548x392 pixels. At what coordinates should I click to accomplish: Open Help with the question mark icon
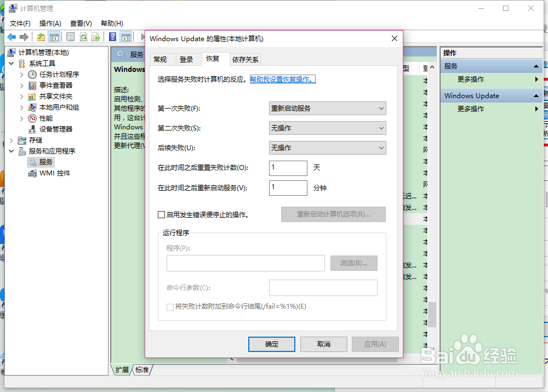click(x=112, y=37)
